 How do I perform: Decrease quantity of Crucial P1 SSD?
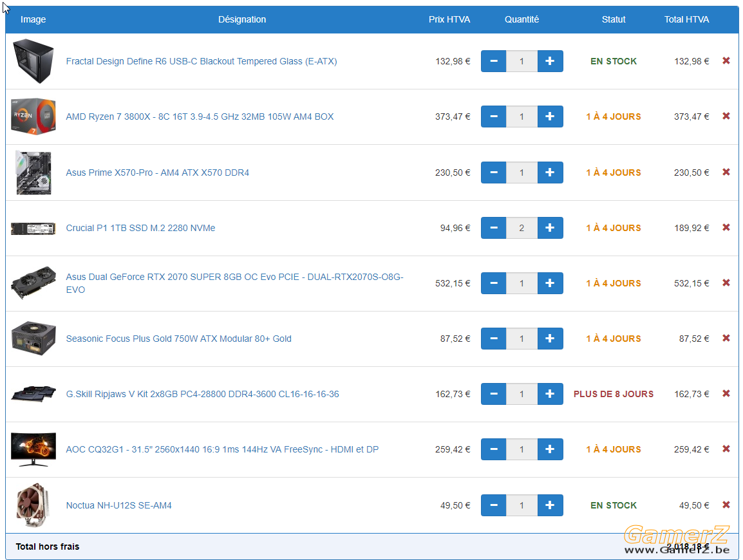493,228
